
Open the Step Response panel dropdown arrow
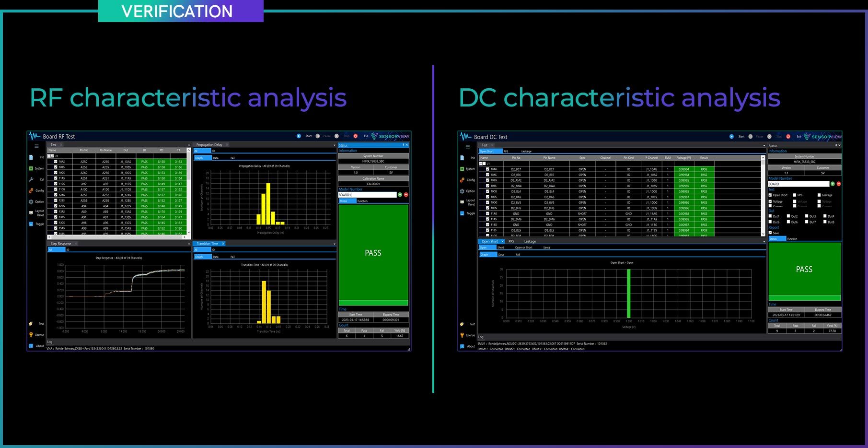click(x=188, y=244)
